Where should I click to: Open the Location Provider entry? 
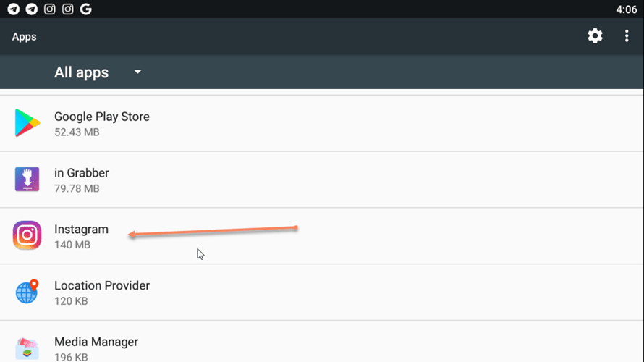pos(322,292)
